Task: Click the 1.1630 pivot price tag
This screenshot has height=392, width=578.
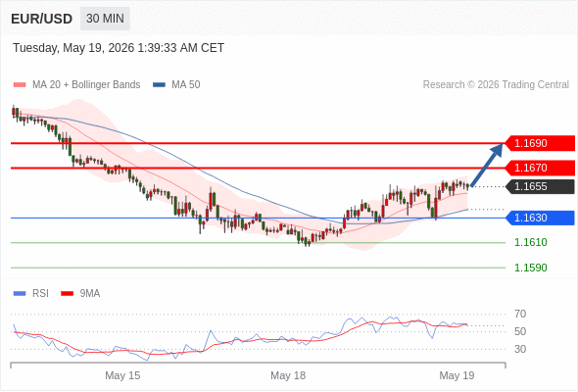Action: click(x=539, y=218)
